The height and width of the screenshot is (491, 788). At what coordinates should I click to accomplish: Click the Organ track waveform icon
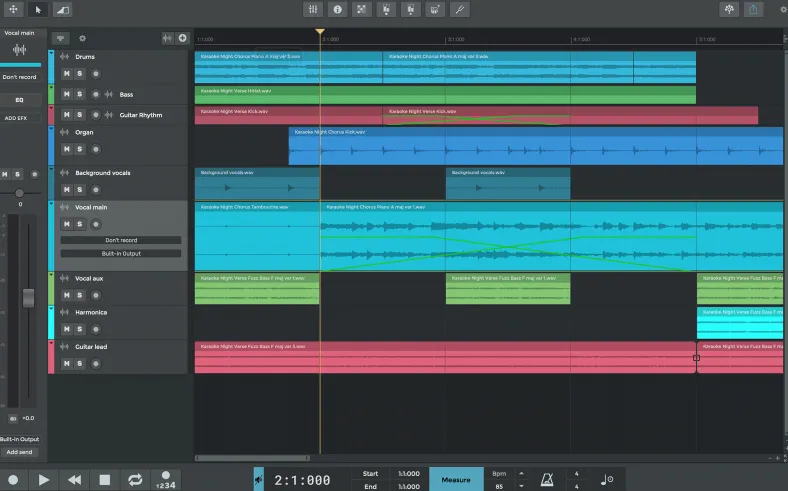click(64, 132)
